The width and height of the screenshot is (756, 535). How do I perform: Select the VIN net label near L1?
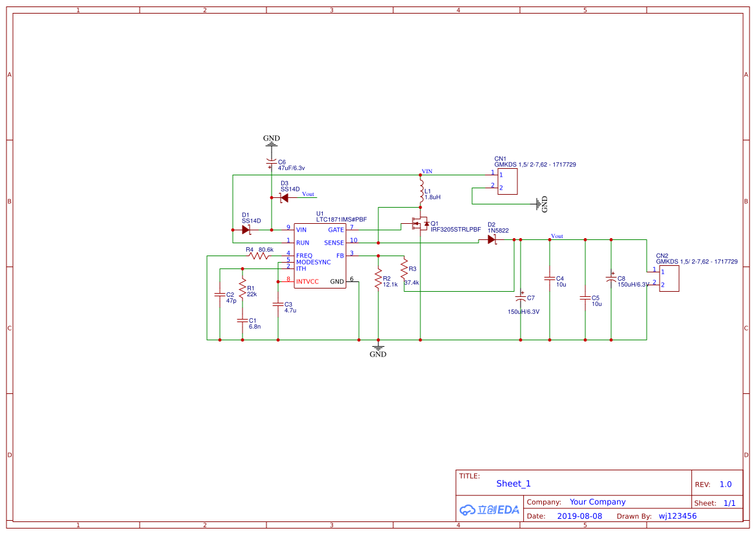427,171
